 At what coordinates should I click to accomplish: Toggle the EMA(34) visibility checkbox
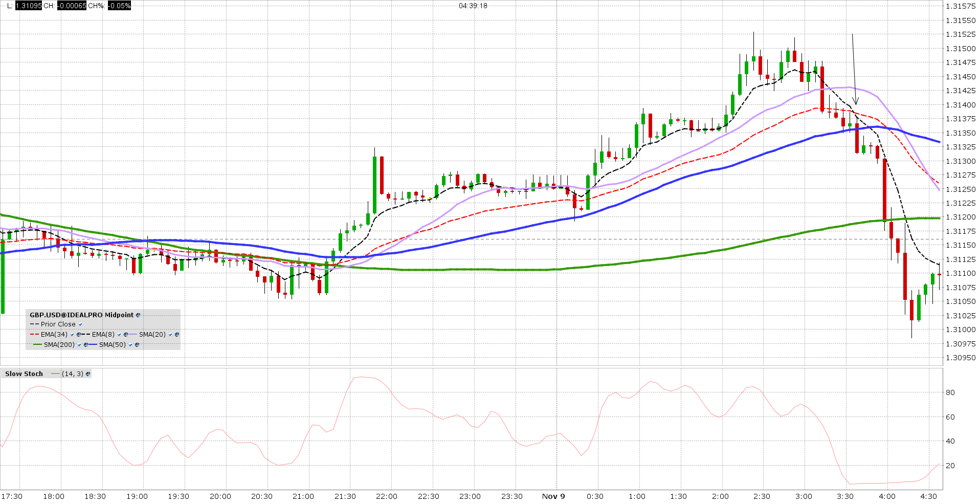click(x=72, y=335)
